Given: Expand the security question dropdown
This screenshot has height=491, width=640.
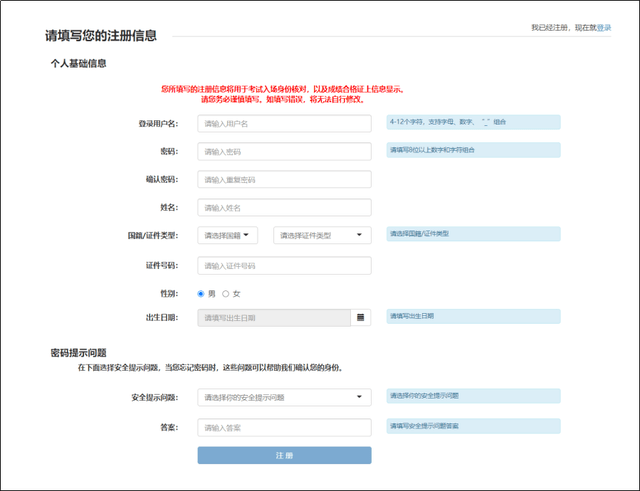Looking at the screenshot, I should [284, 397].
